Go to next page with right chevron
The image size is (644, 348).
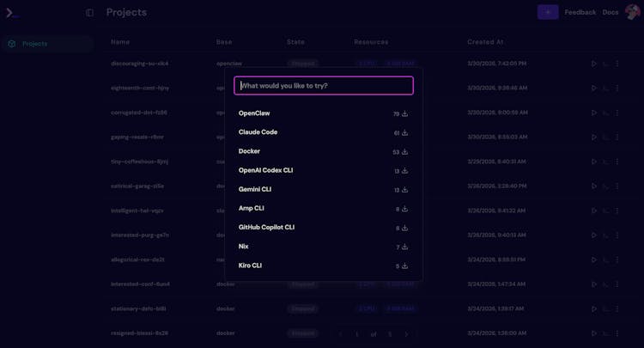point(406,334)
